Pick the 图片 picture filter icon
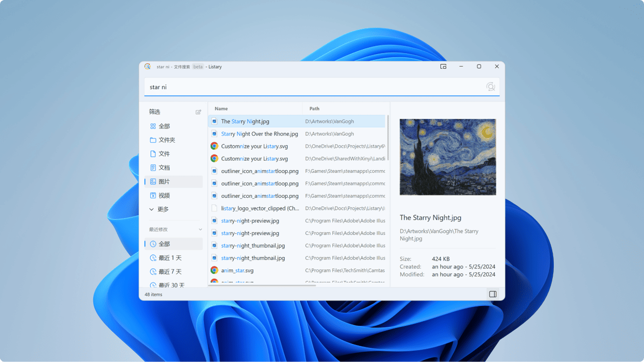 [153, 182]
